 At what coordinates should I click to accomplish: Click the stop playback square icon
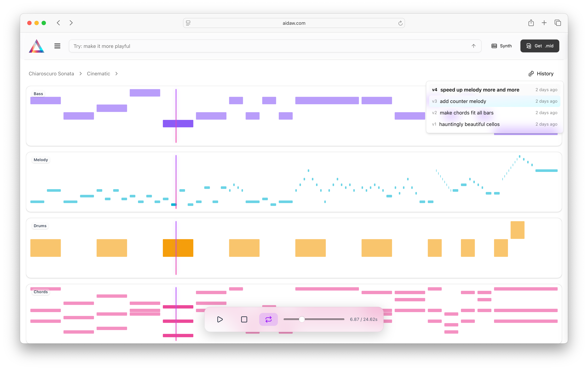244,319
